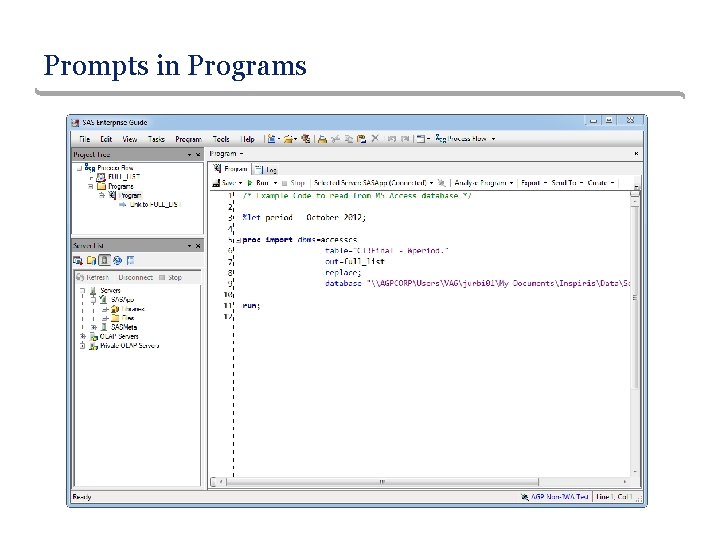Screen dimensions: 720x540
Task: Click the Prompt Manager pane icon
Action: 118,261
